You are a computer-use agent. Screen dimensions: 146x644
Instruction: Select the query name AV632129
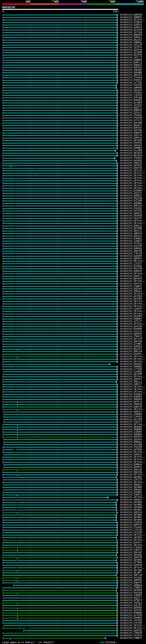tap(8, 8)
